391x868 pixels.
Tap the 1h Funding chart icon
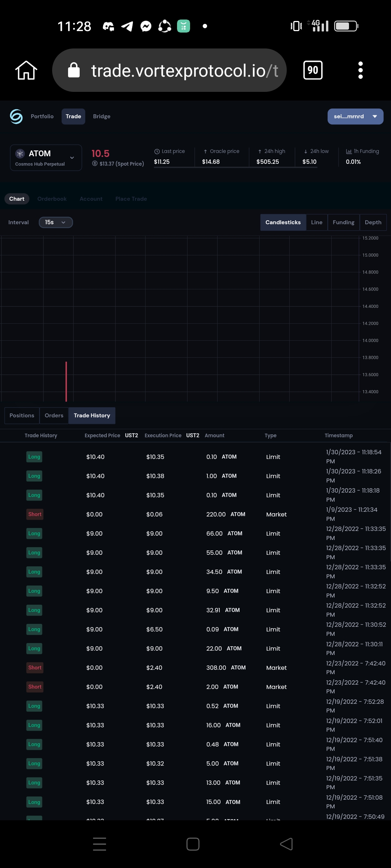point(349,152)
